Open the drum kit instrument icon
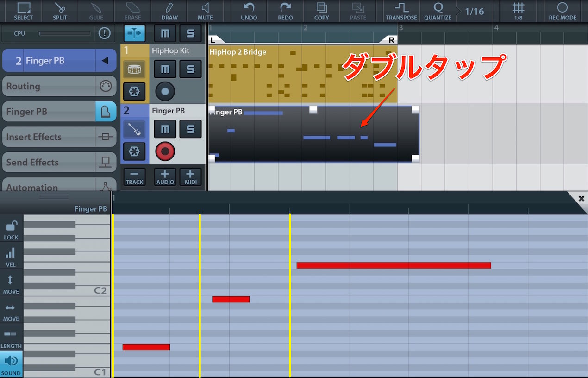588x378 pixels. click(134, 69)
